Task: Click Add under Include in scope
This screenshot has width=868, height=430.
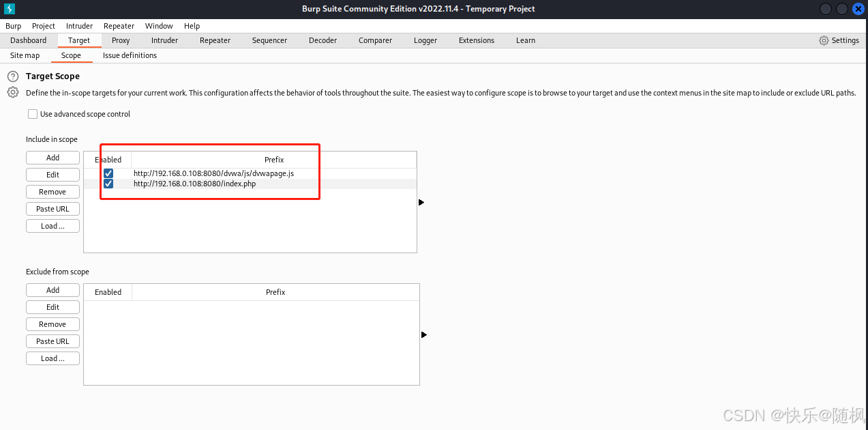Action: point(53,158)
